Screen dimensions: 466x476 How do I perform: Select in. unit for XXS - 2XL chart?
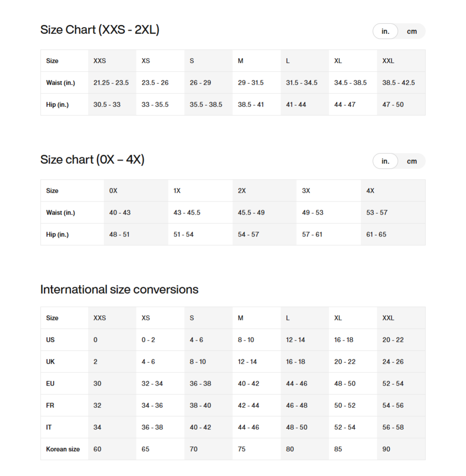coord(385,31)
